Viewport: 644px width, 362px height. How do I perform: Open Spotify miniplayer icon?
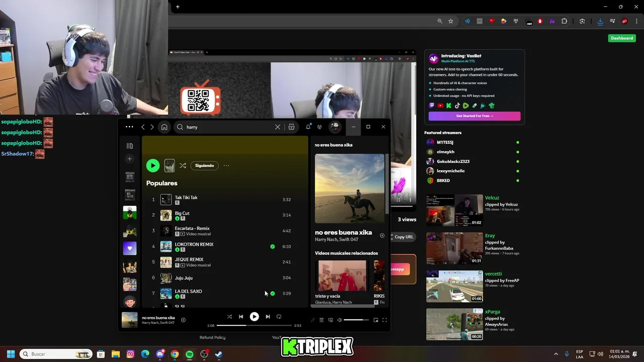tap(375, 320)
